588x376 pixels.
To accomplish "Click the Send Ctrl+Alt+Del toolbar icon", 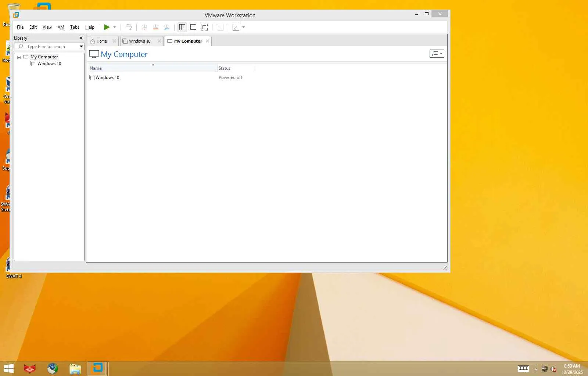I will pyautogui.click(x=129, y=27).
